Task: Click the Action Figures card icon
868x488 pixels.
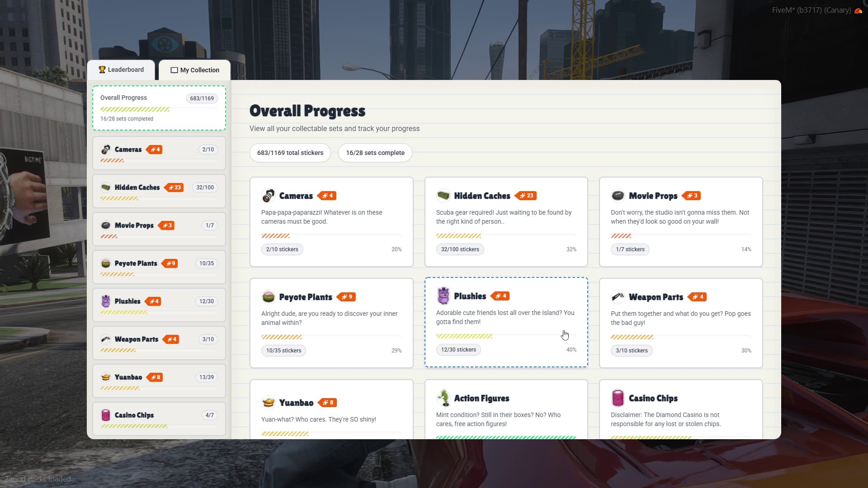Action: 443,398
